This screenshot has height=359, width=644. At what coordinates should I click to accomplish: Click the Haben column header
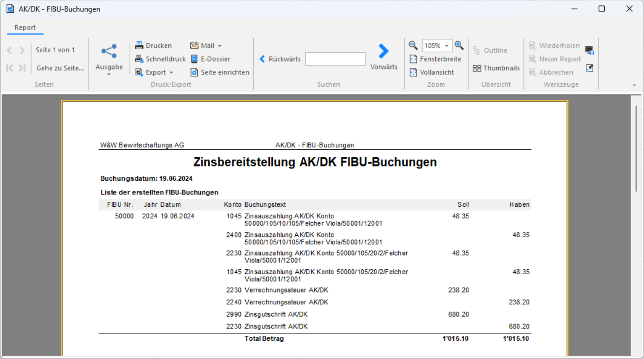tap(519, 204)
